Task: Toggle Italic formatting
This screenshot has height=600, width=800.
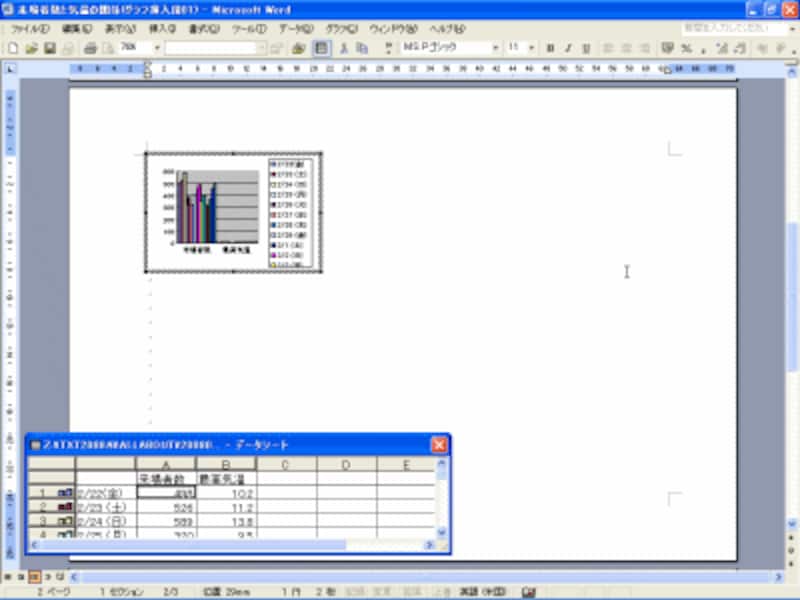Action: click(x=566, y=48)
